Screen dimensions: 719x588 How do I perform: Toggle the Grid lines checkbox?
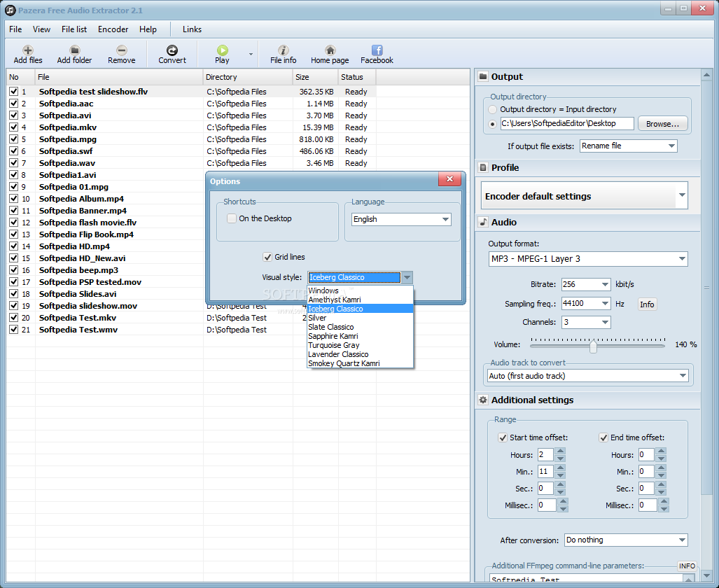click(x=267, y=257)
